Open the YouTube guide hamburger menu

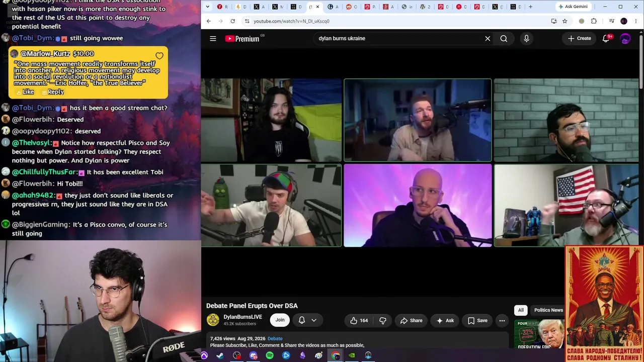[213, 39]
